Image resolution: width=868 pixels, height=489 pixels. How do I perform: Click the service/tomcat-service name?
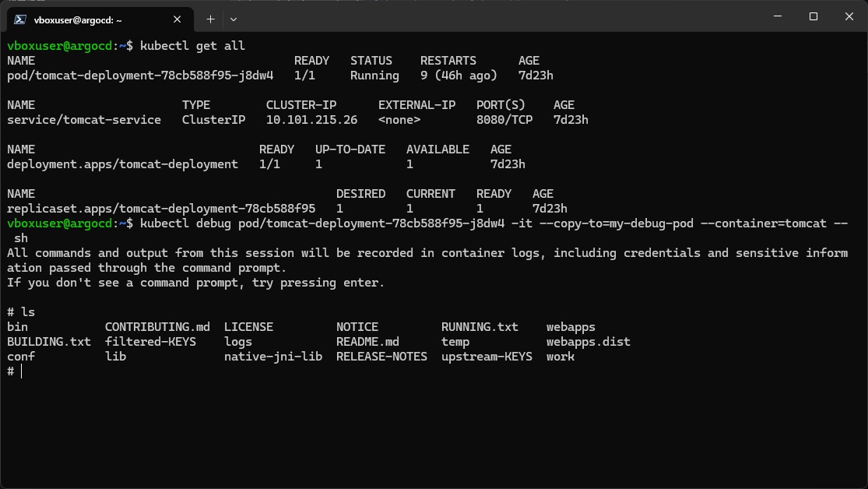[x=84, y=120]
